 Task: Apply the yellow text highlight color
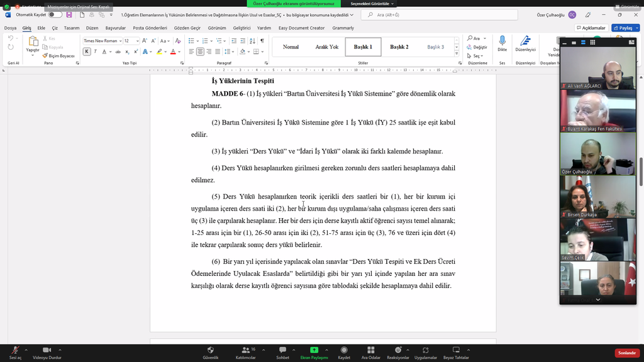(x=160, y=52)
